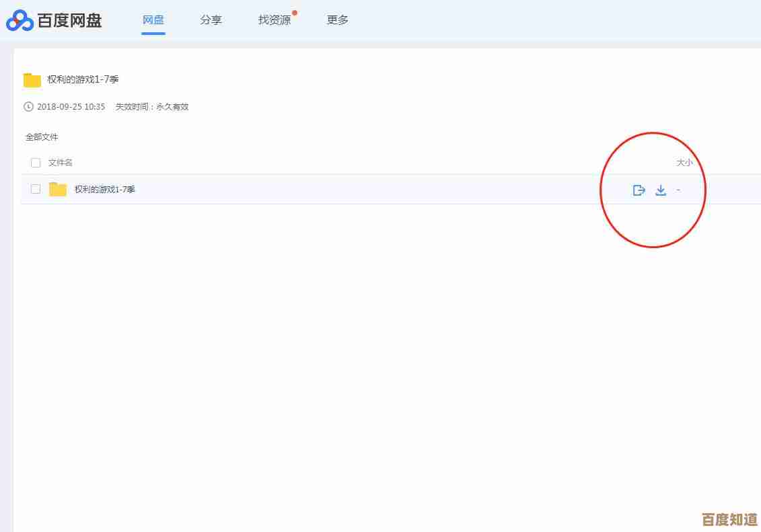Navigate to 全部文件 breadcrumb

point(42,137)
